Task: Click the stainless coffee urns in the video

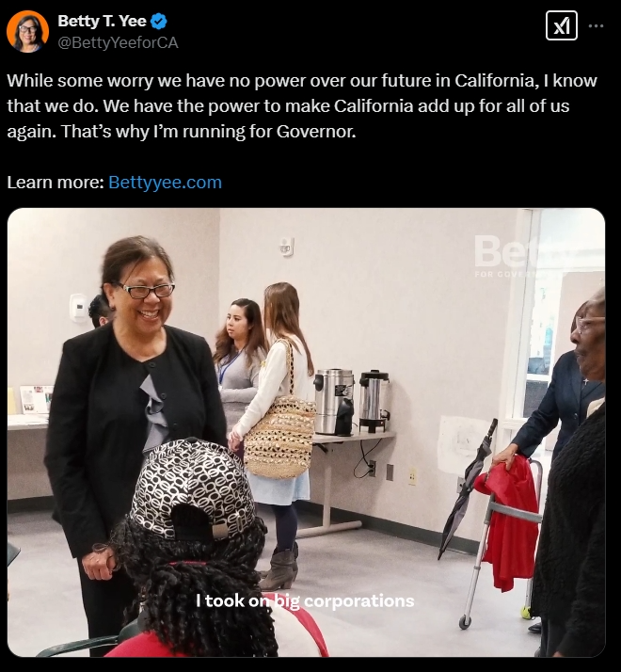Action: [351, 401]
